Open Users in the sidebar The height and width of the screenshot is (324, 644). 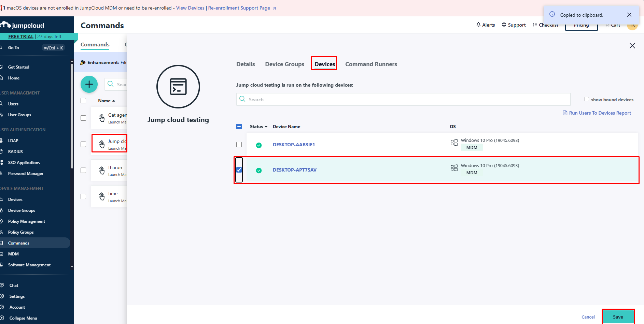tap(13, 104)
